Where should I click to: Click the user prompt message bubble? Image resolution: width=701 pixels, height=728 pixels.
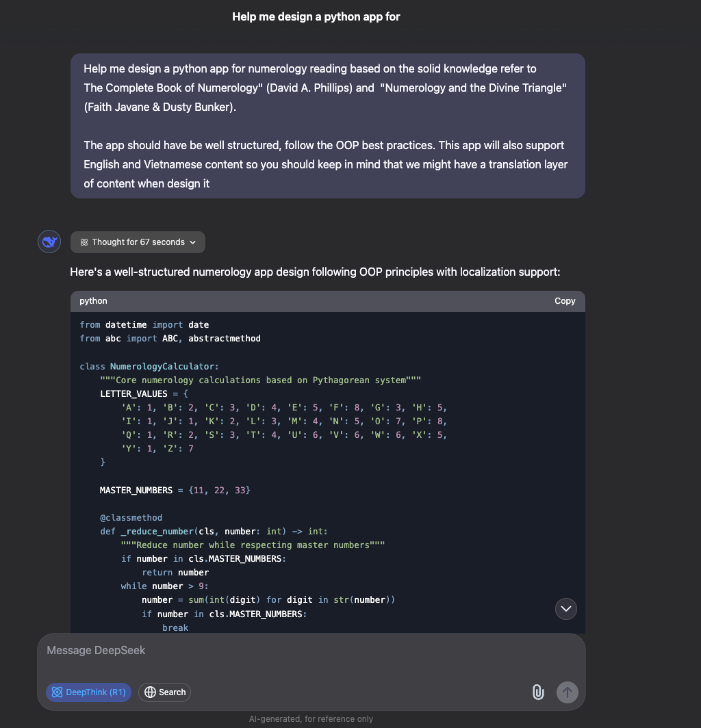pos(327,126)
